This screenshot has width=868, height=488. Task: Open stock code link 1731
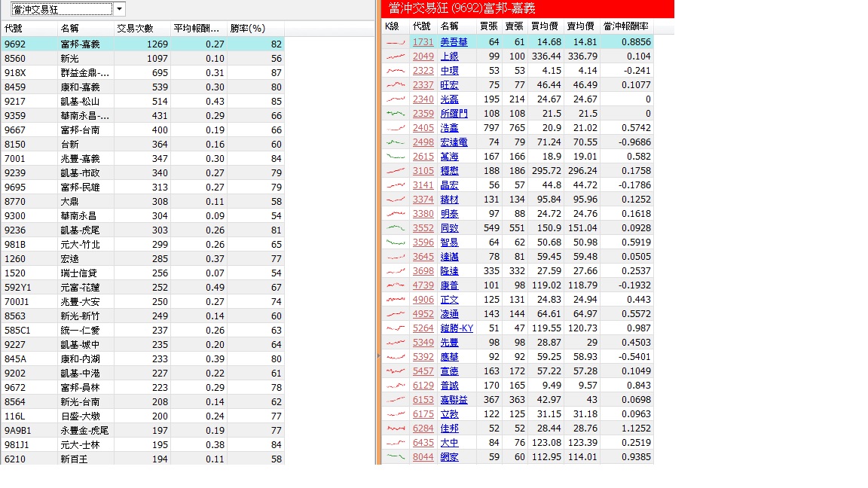423,42
